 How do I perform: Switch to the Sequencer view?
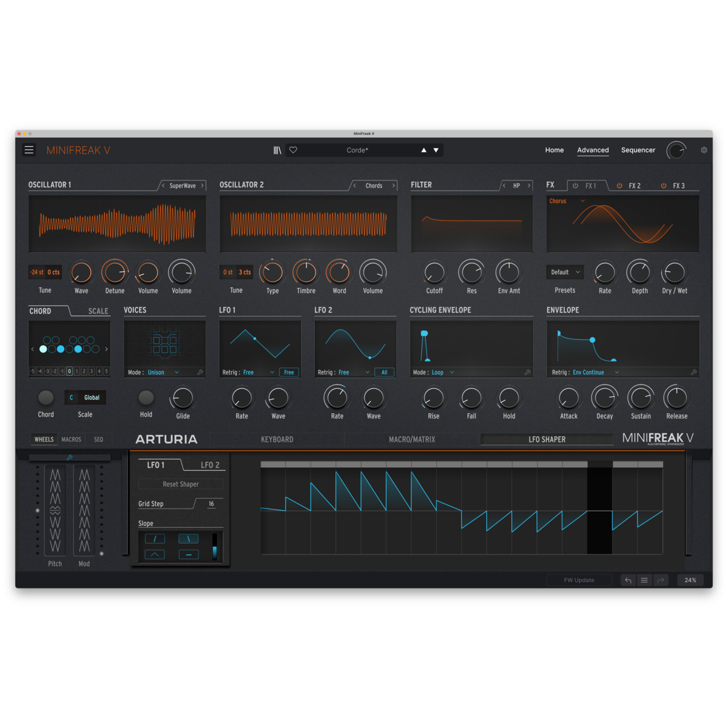click(638, 150)
